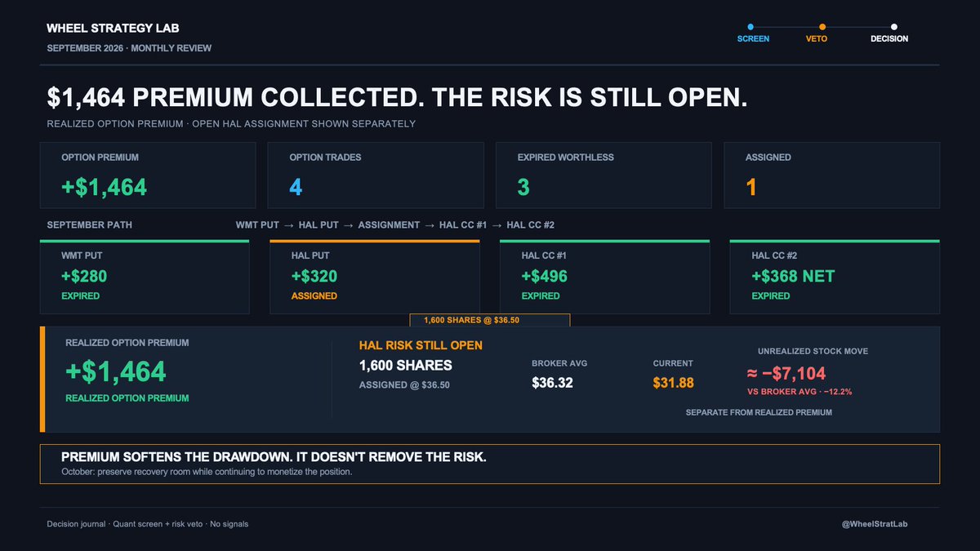
Task: Click the orange dot above VETO
Action: [x=822, y=27]
